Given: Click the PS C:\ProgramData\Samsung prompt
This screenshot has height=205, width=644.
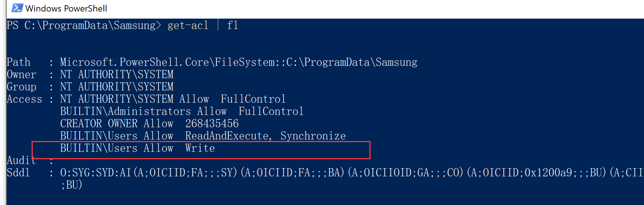Looking at the screenshot, I should click(x=84, y=25).
